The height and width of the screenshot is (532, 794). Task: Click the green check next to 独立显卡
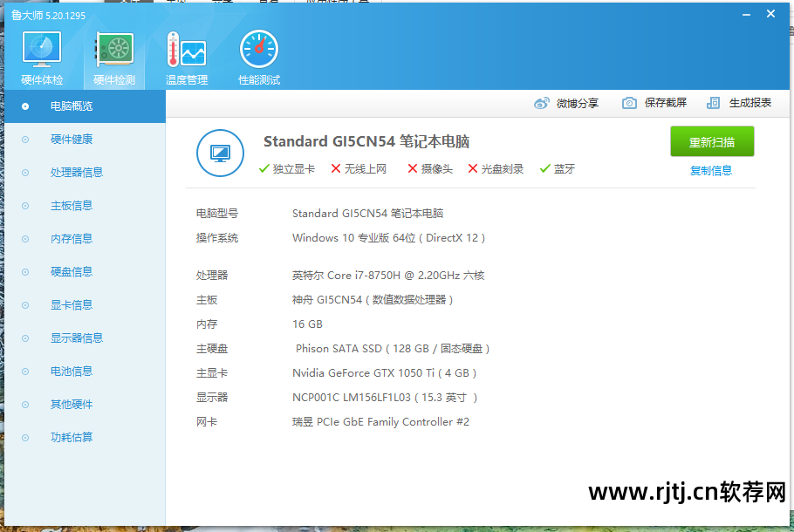pos(264,168)
